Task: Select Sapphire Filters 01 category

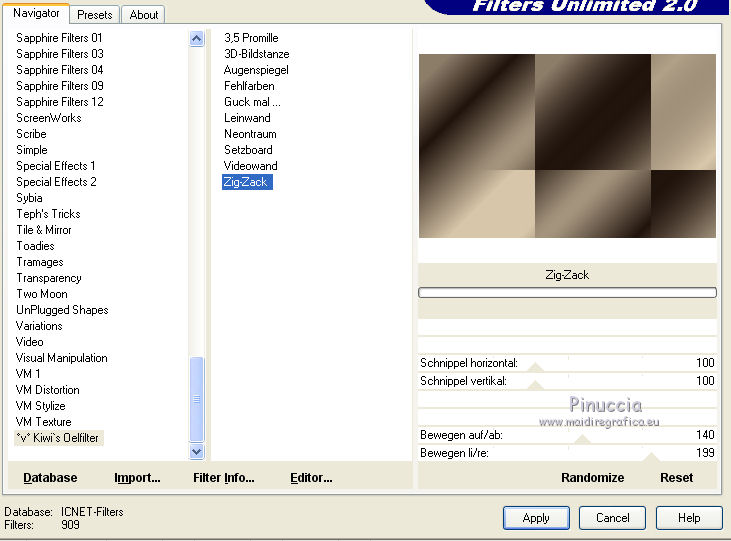Action: [59, 38]
